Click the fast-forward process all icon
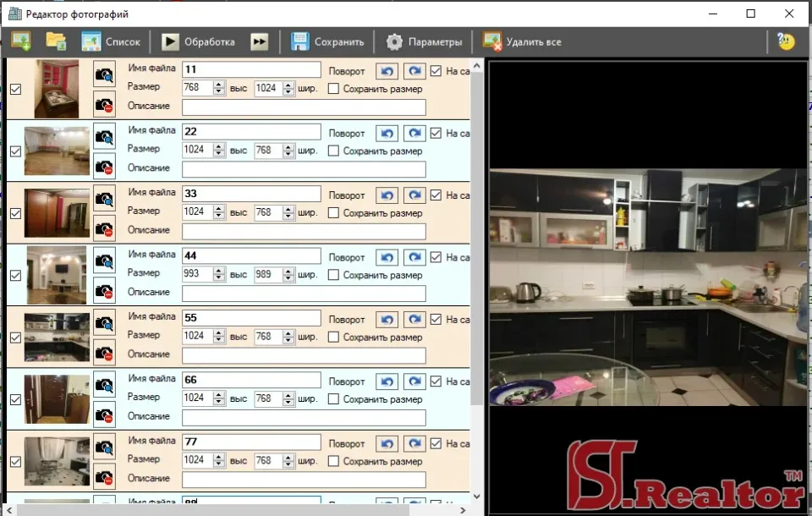Image resolution: width=812 pixels, height=516 pixels. [x=260, y=42]
